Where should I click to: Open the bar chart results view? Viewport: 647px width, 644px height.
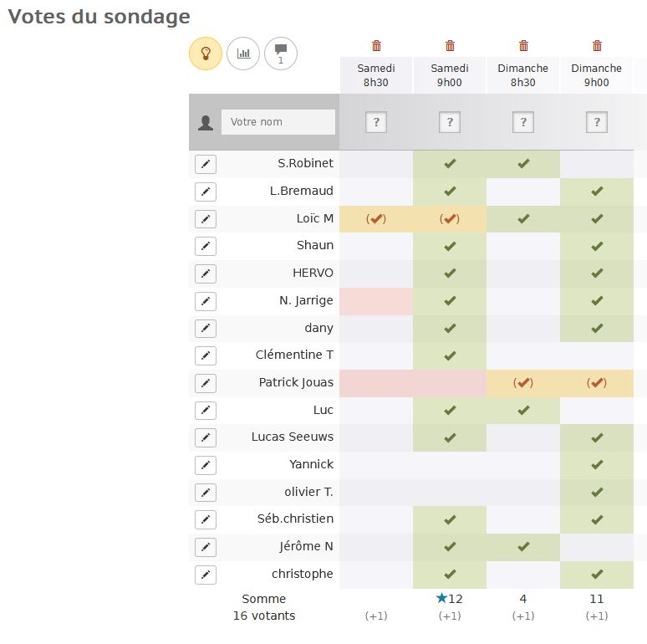pyautogui.click(x=243, y=54)
